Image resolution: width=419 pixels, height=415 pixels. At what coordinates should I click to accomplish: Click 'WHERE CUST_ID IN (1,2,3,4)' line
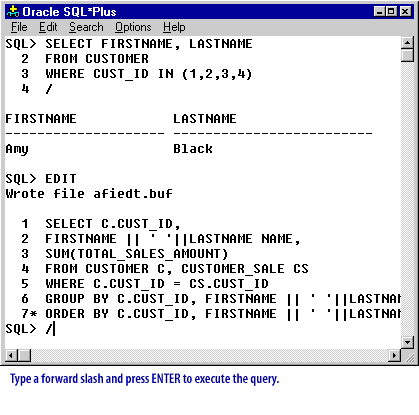pos(149,74)
